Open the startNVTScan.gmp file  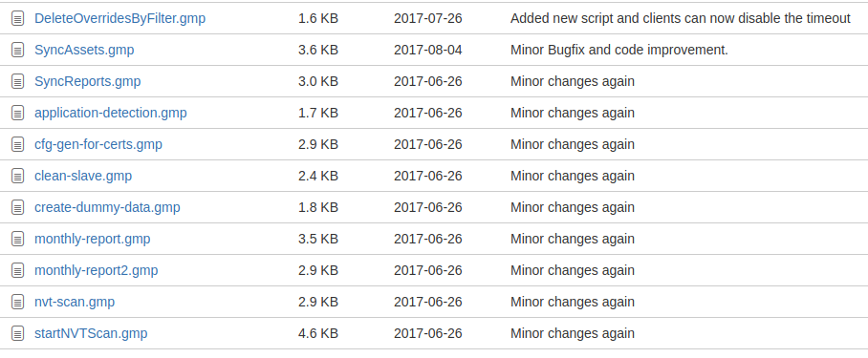coord(91,333)
